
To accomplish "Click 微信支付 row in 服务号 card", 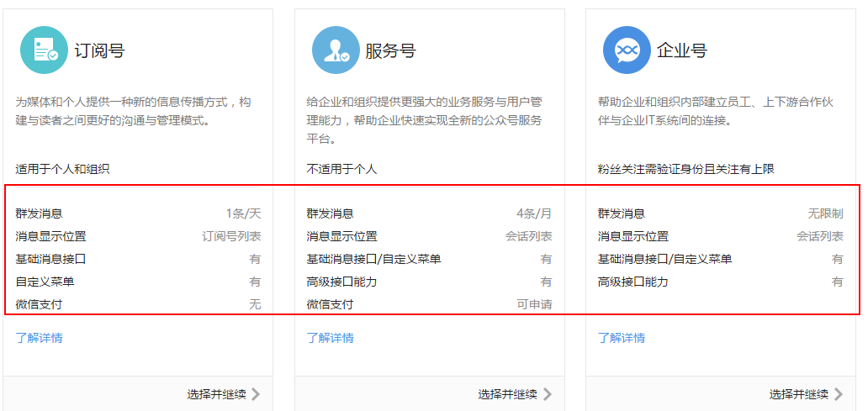I will tap(429, 304).
